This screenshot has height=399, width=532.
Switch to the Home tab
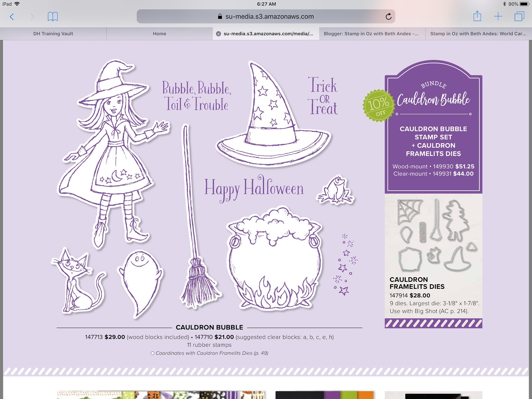(x=160, y=34)
